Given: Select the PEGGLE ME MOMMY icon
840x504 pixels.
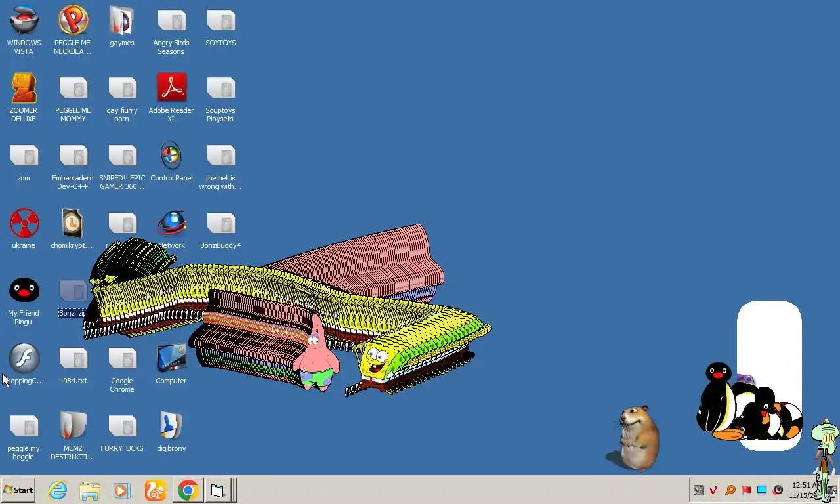Looking at the screenshot, I should pos(73,98).
